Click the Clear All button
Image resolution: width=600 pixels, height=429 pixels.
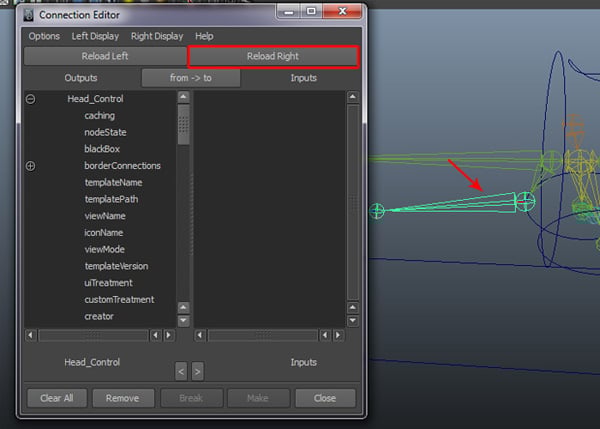pyautogui.click(x=57, y=398)
